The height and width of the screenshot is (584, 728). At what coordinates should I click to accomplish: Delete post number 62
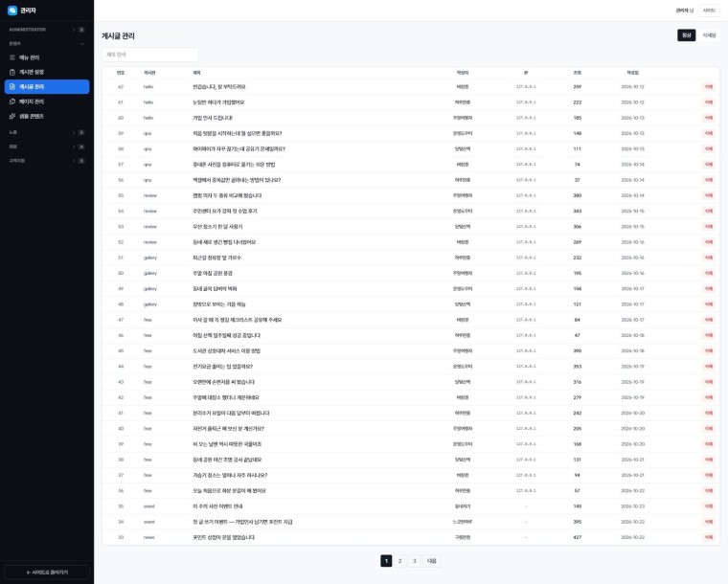(x=709, y=87)
